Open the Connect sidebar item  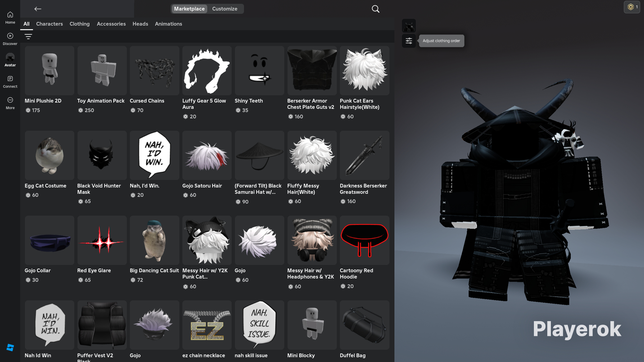[x=10, y=81]
